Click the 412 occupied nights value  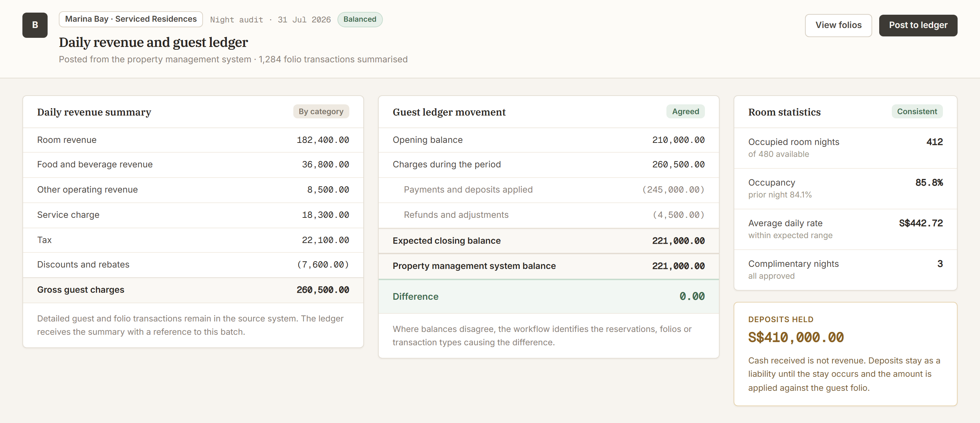tap(934, 141)
